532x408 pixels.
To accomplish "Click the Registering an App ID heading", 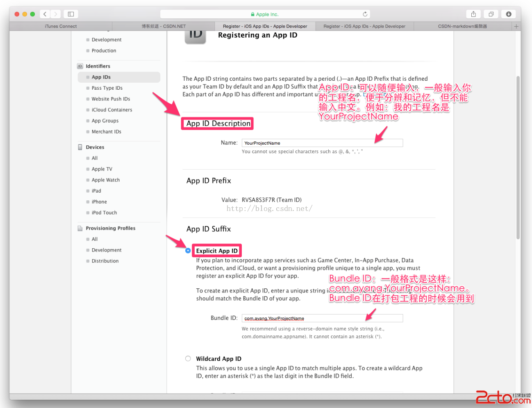I will 258,35.
